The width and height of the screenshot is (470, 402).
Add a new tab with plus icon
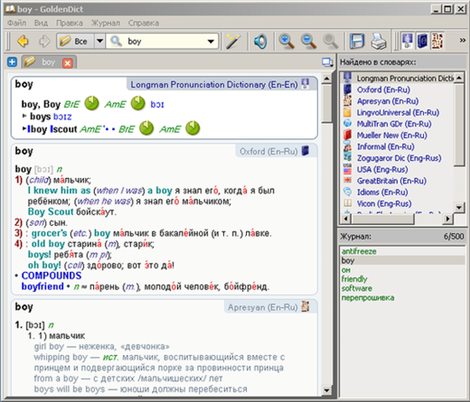(12, 62)
